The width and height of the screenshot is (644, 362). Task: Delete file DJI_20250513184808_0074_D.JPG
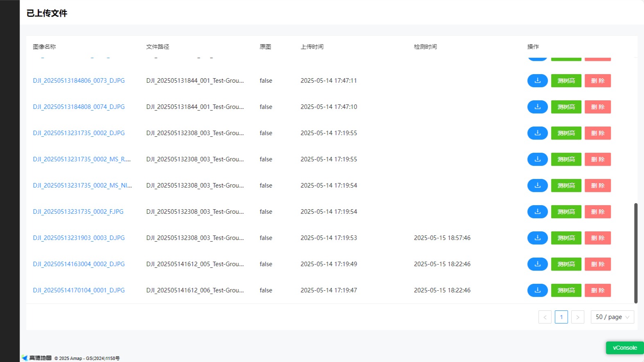click(x=598, y=107)
